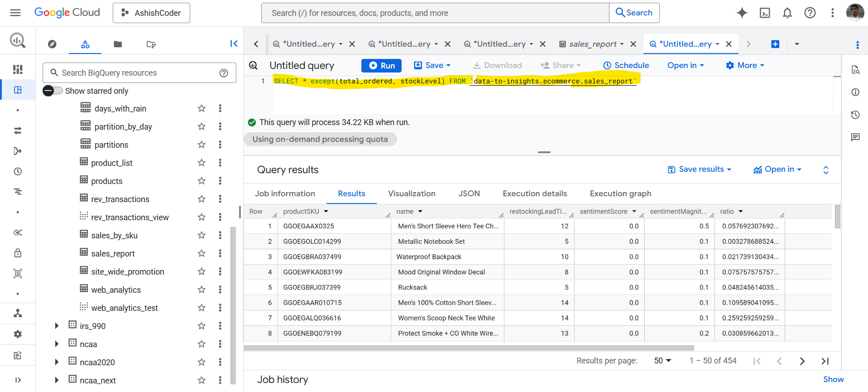Create a new query tab with plus icon

pyautogui.click(x=775, y=44)
